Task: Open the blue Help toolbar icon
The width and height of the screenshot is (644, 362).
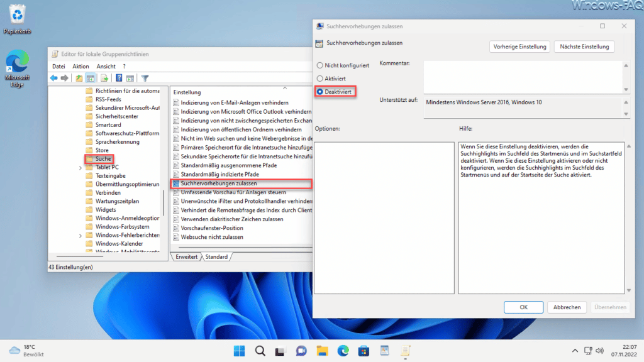Action: click(119, 78)
